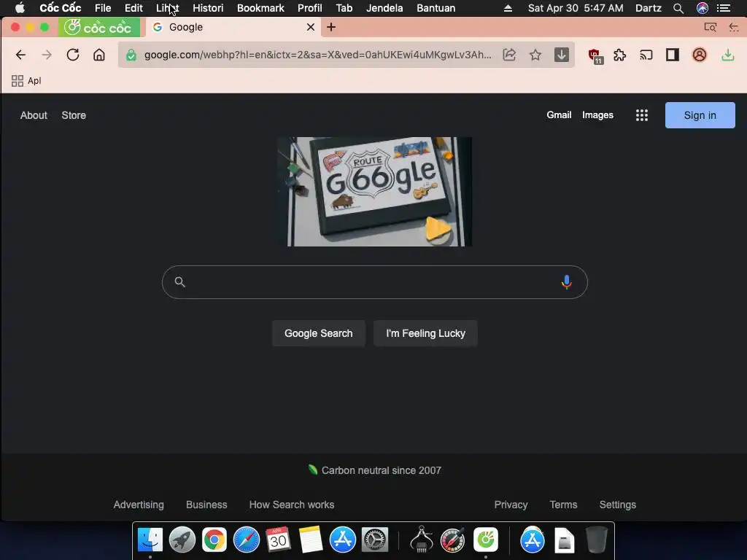This screenshot has height=560, width=747.
Task: Open Siri from the menu bar
Action: (x=703, y=8)
